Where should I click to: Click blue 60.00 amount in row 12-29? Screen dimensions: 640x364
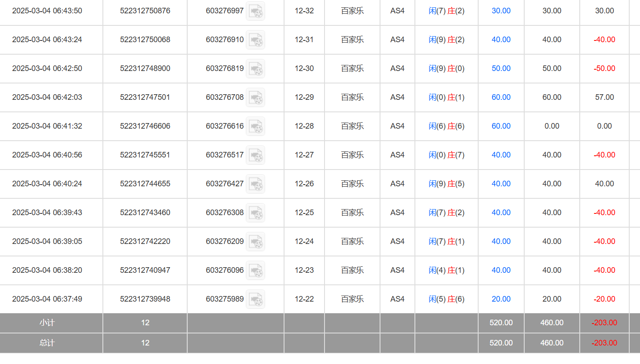pos(501,97)
